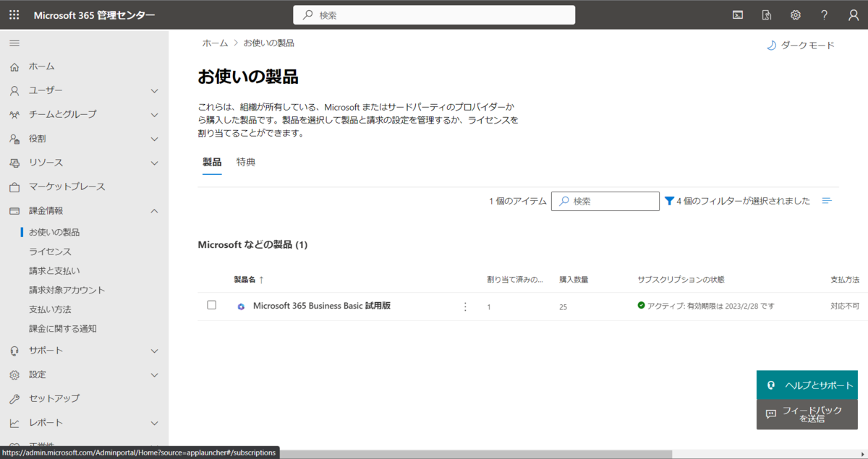Click the フィードバックを送信 button
Screen dimensions: 868x459
click(807, 414)
